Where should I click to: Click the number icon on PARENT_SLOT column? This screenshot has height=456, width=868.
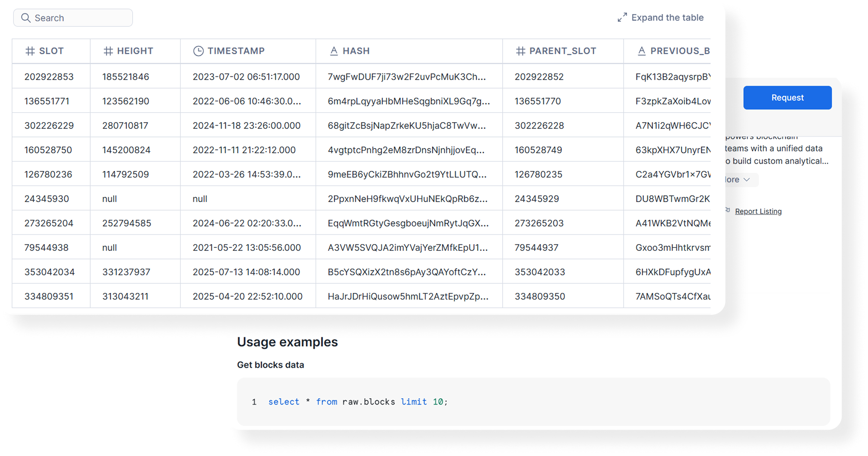tap(521, 51)
